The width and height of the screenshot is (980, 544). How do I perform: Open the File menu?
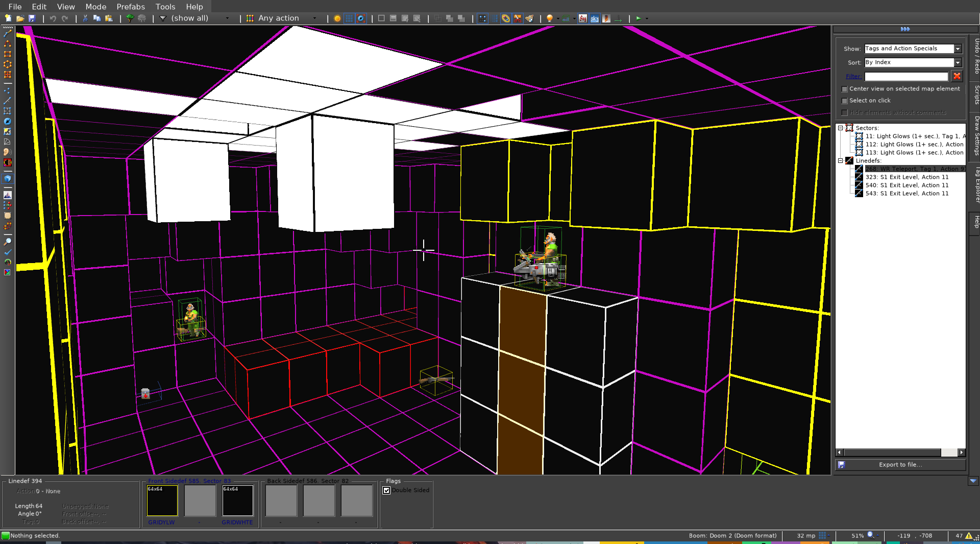15,7
